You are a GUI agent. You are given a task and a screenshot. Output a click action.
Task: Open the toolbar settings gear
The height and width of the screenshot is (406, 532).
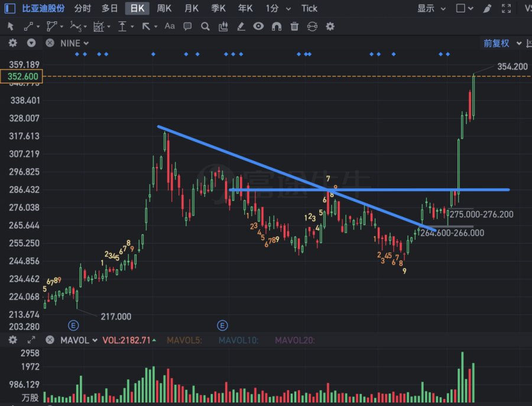point(330,26)
